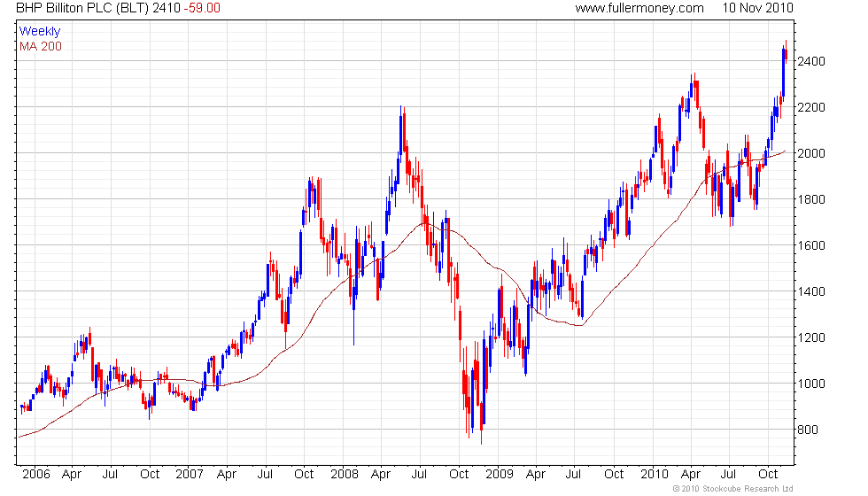Click the '2009' year label on time axis

500,475
